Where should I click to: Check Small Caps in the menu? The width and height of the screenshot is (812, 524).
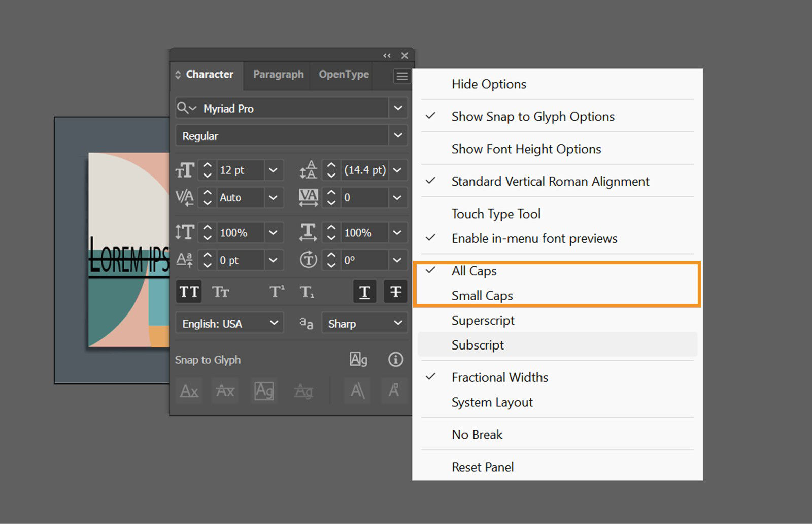(557, 296)
